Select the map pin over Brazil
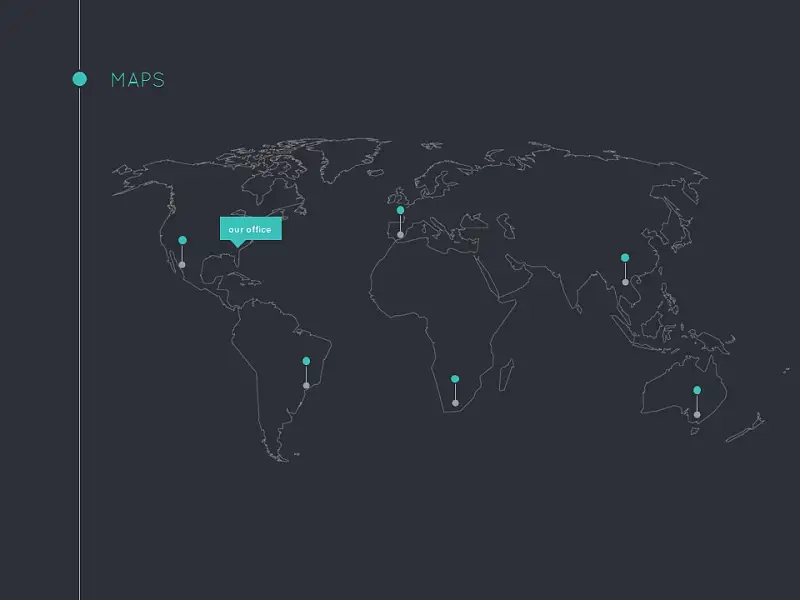Screen dimensions: 800x600 point(306,373)
